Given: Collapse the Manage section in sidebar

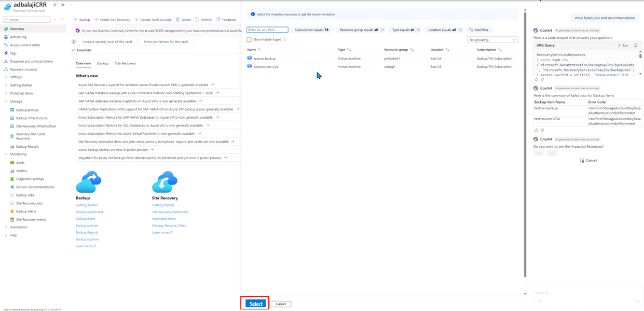Looking at the screenshot, I should pos(6,102).
